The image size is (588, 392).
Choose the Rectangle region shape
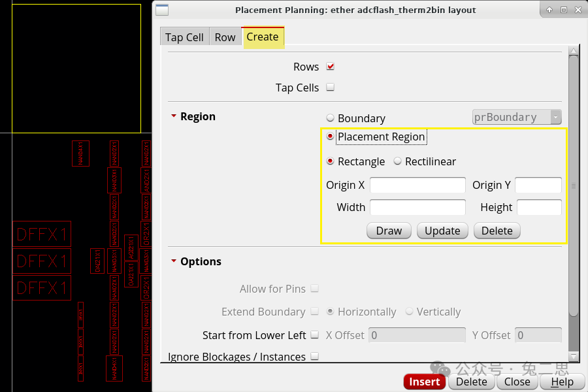pyautogui.click(x=330, y=161)
